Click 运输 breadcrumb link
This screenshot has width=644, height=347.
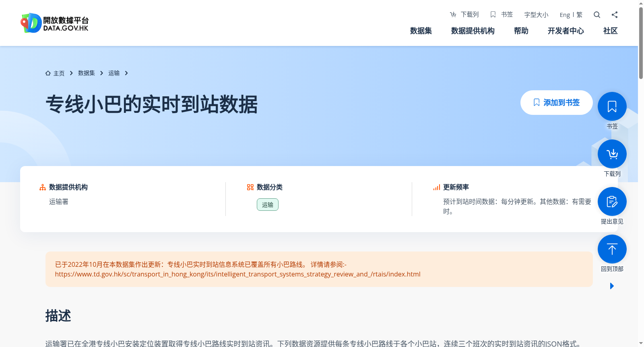114,73
